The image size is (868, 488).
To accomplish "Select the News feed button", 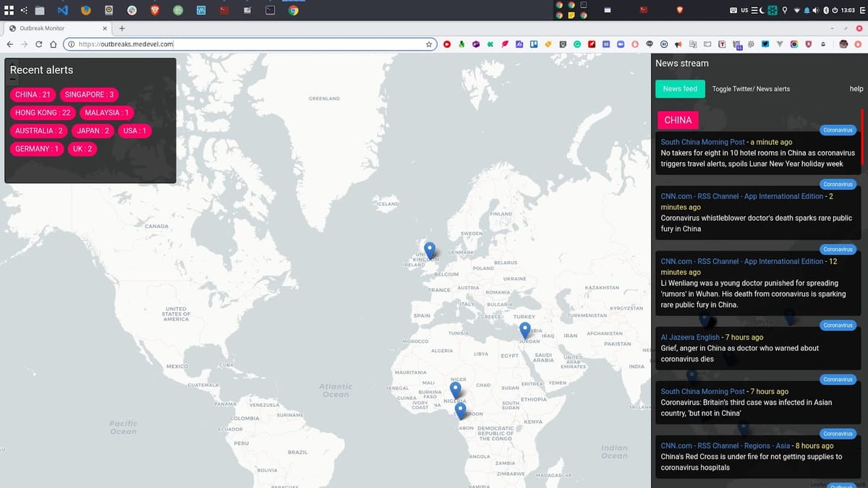I will point(680,89).
